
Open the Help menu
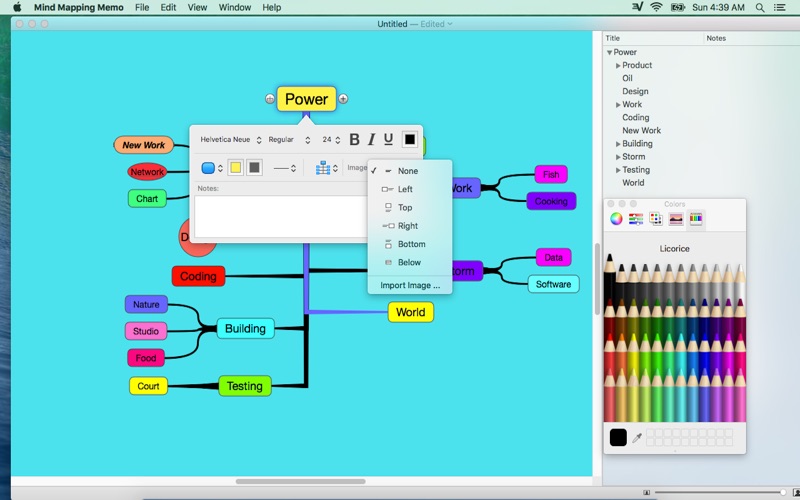pyautogui.click(x=271, y=7)
